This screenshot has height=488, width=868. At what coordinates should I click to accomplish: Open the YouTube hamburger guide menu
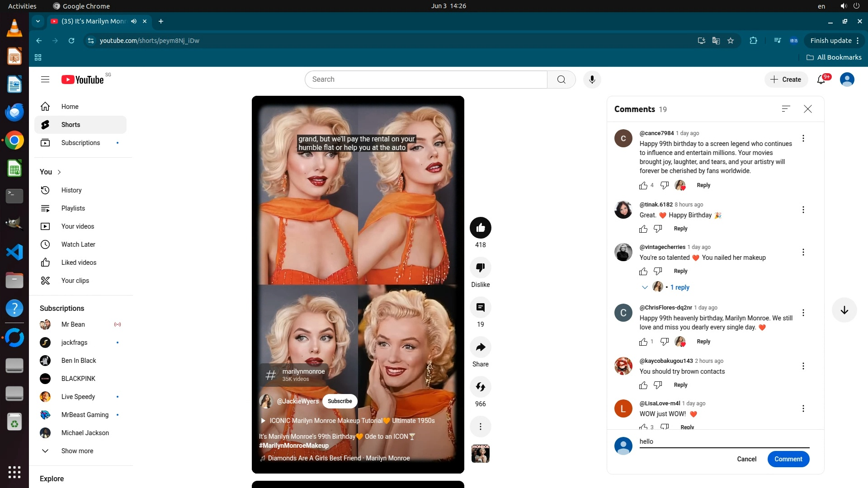click(x=45, y=80)
